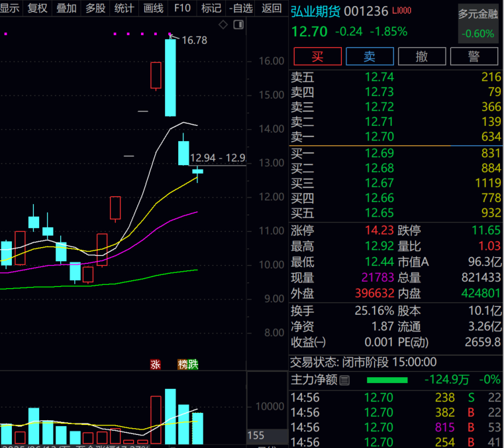Click the 换手 rate 25.16%
The height and width of the screenshot is (448, 504).
374,311
